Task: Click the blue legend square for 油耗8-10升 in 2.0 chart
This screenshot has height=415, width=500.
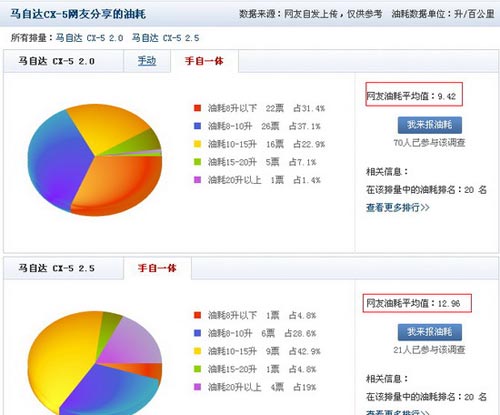Action: tap(197, 126)
